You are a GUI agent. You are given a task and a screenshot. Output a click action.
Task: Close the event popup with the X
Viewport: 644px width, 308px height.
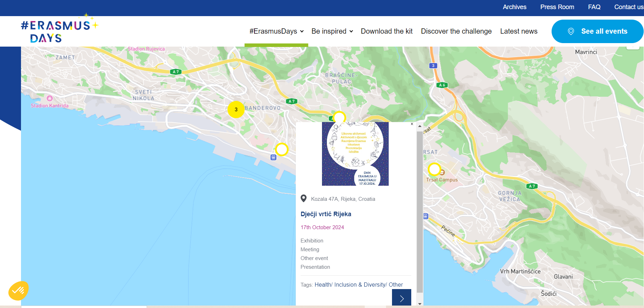[x=412, y=124]
